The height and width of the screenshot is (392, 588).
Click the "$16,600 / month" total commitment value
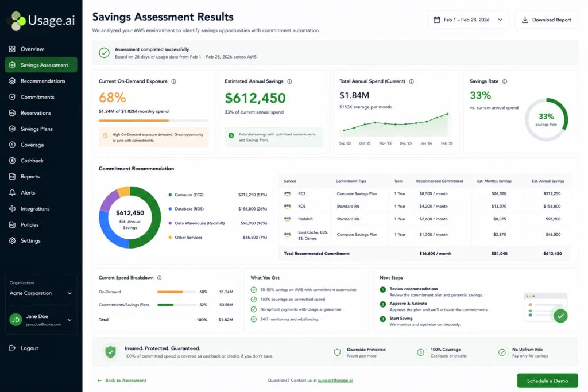435,254
